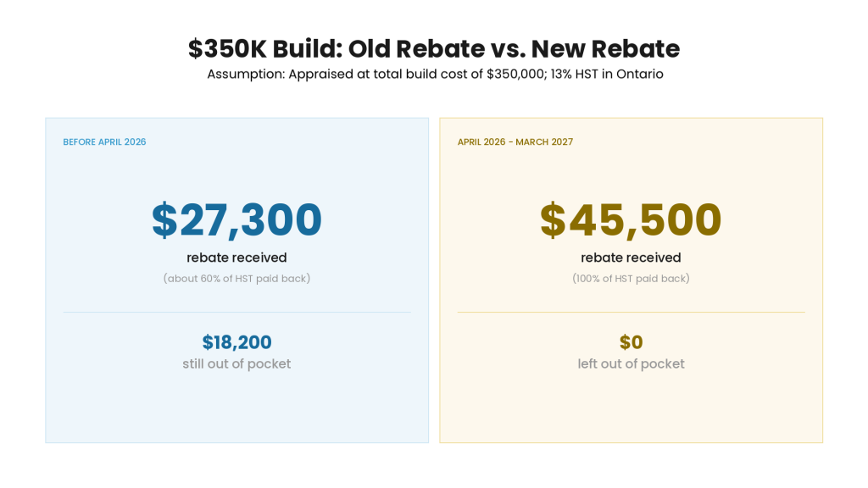The width and height of the screenshot is (868, 488).
Task: Select the $27,300 rebate figure
Action: [x=237, y=219]
